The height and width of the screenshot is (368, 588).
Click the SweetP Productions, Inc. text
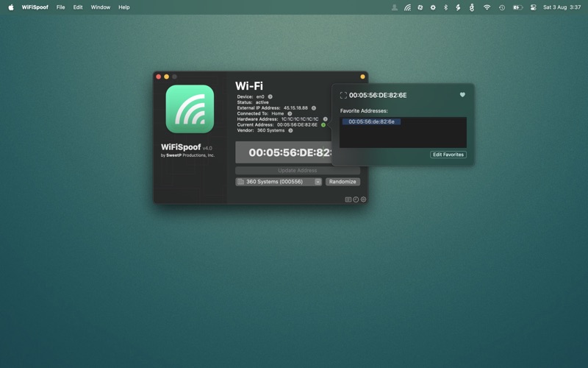(x=190, y=155)
